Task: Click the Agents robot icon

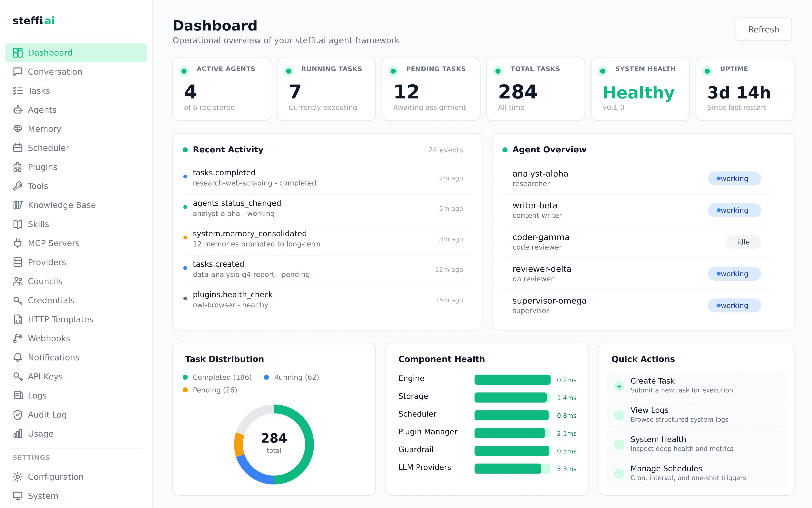Action: [18, 110]
